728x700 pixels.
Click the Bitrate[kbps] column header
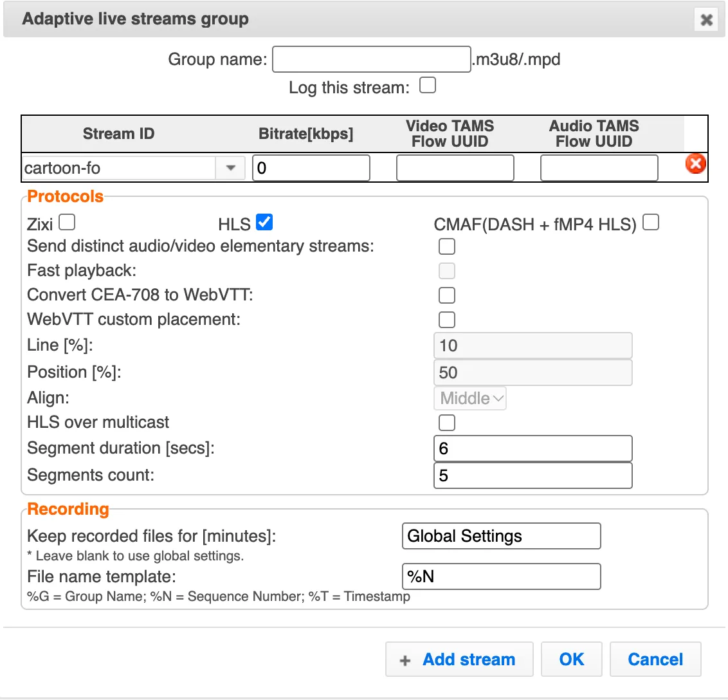306,134
